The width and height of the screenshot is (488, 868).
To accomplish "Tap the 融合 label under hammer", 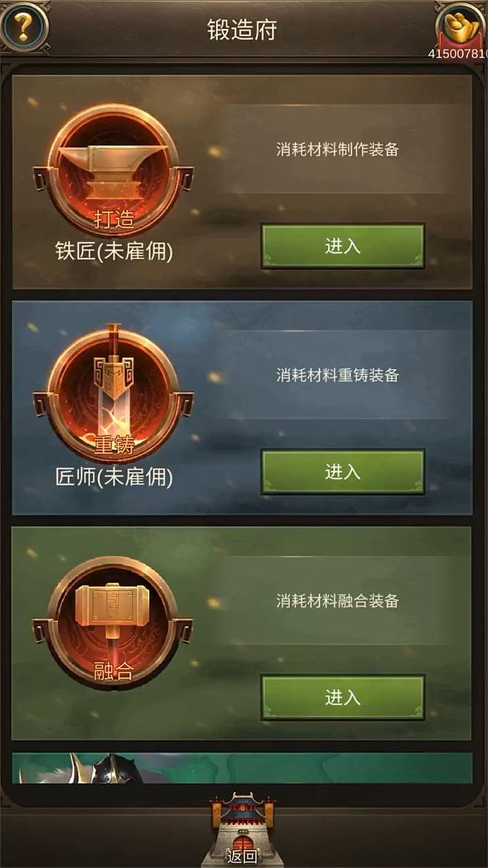I will (x=113, y=671).
